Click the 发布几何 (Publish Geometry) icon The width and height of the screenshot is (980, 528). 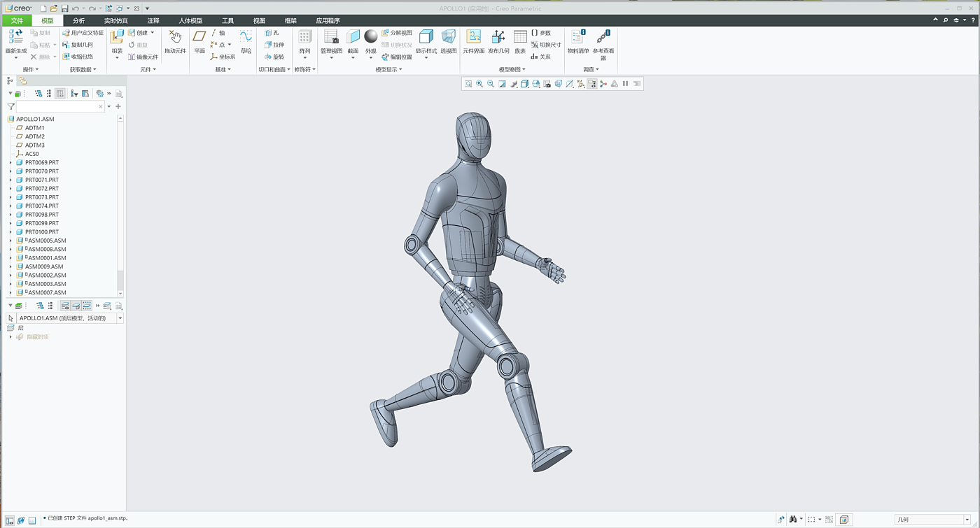(498, 38)
